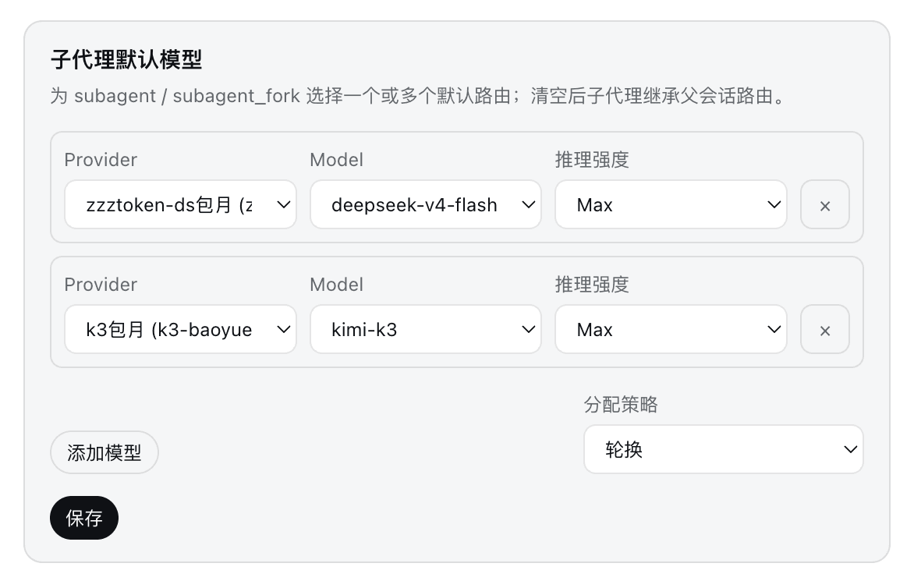This screenshot has width=914, height=588.
Task: Open the k3包月 provider dropdown
Action: (x=181, y=329)
